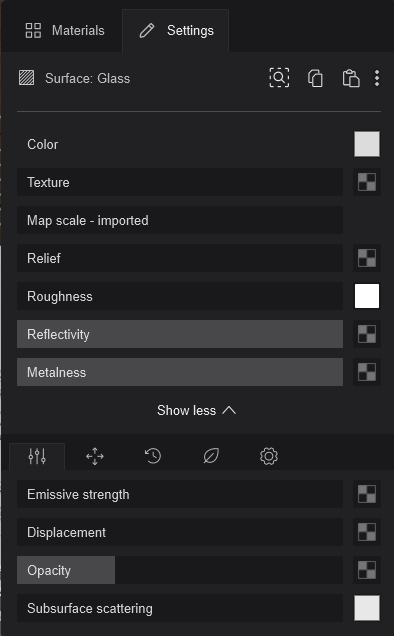Copy the Glass material settings
Viewport: 394px width, 636px height.
(315, 78)
